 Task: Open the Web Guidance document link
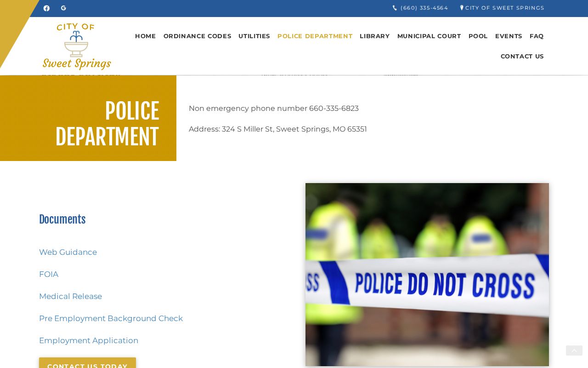tap(68, 252)
